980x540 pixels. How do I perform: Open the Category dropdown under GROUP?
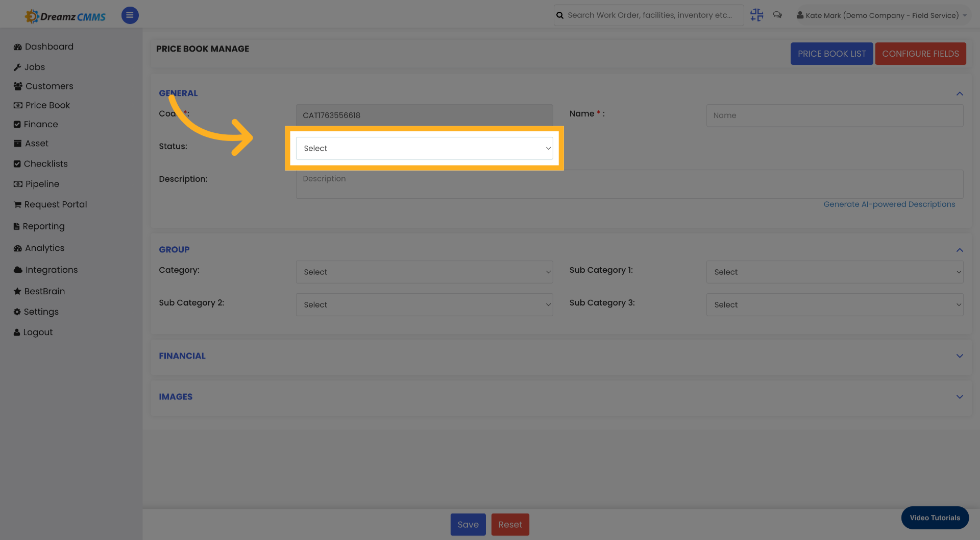(425, 272)
